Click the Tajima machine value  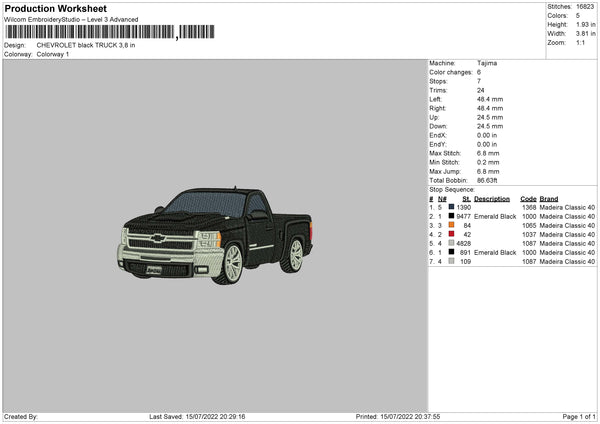coord(487,63)
